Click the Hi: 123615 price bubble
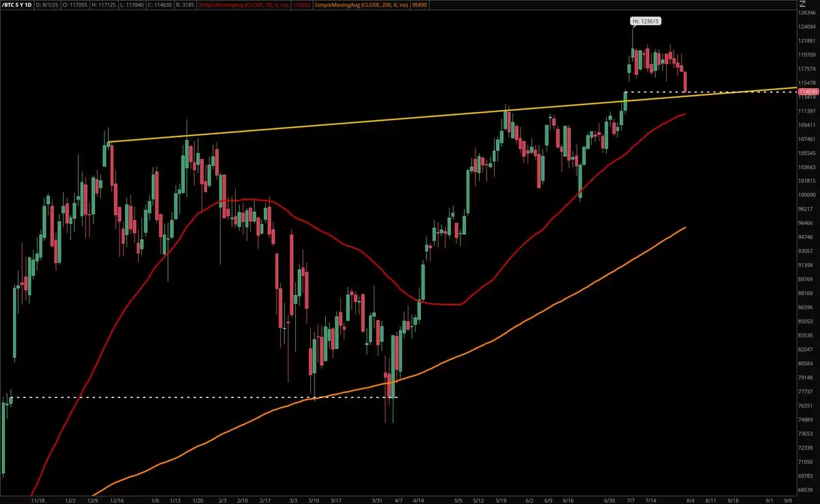This screenshot has width=820, height=504. click(x=645, y=22)
